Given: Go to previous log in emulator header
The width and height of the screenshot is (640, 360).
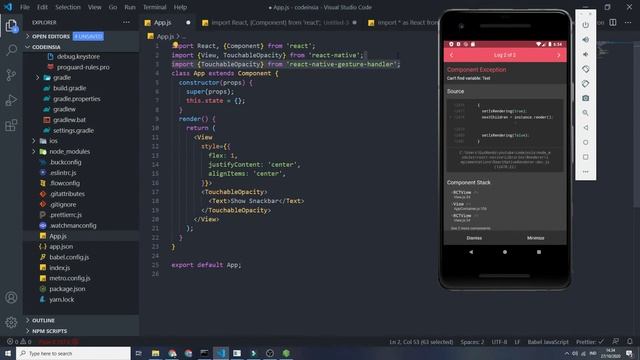Looking at the screenshot, I should (x=452, y=55).
